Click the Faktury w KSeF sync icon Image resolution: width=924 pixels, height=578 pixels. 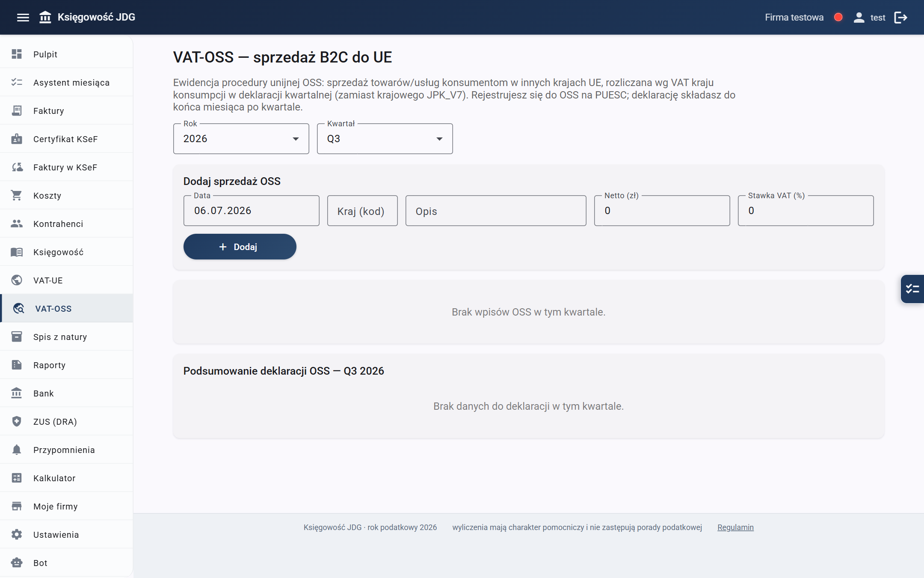17,167
